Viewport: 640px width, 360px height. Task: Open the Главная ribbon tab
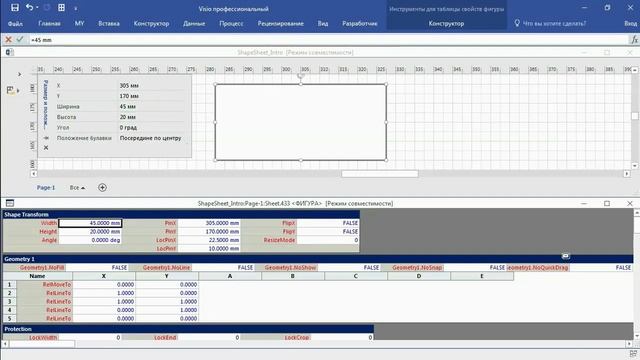49,24
